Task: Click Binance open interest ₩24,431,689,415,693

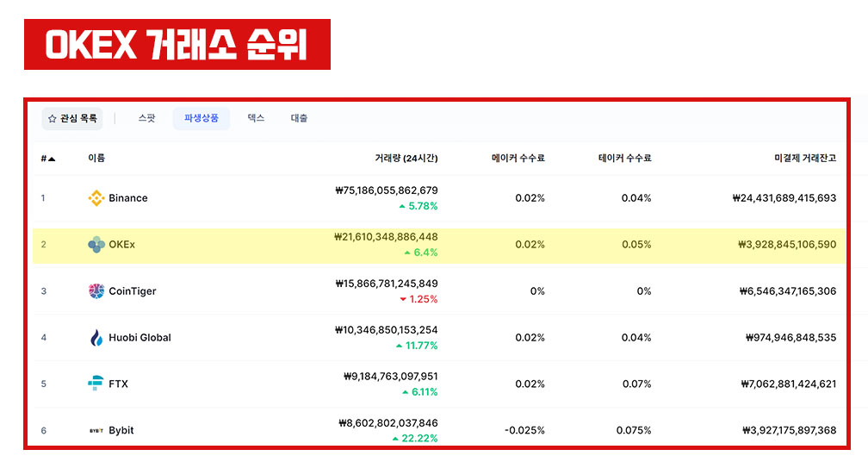Action: pos(784,197)
